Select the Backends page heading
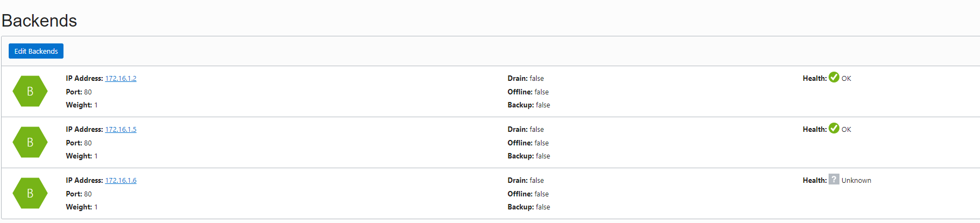The image size is (980, 223). point(39,21)
